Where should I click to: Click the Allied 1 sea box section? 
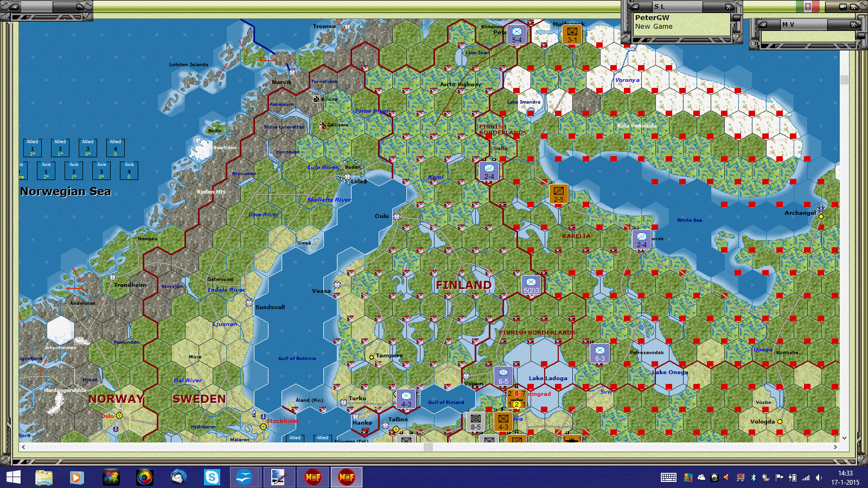coord(33,148)
